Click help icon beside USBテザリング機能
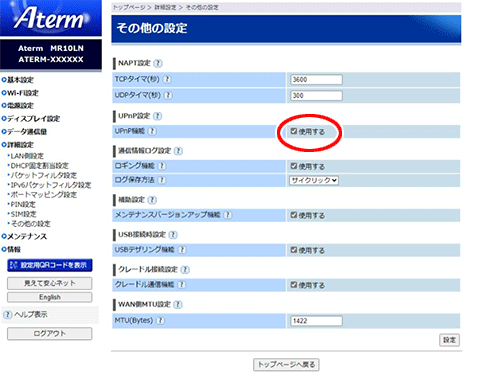Screen dimensions: 500x388 182,250
